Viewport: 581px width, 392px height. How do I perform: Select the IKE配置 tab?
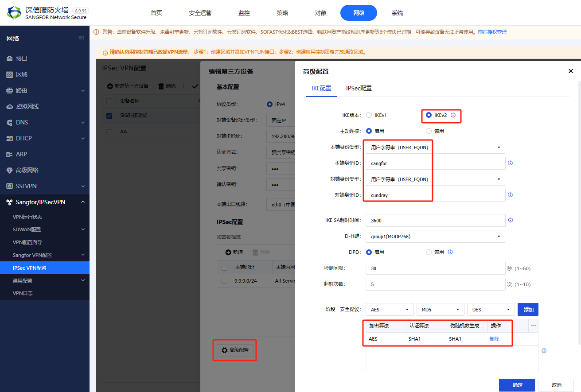321,88
